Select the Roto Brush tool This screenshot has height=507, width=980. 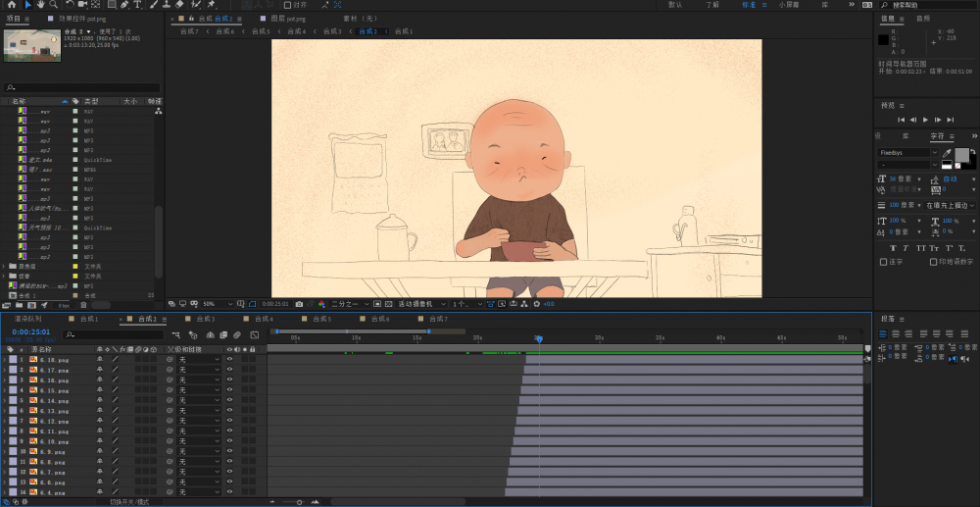[196, 4]
